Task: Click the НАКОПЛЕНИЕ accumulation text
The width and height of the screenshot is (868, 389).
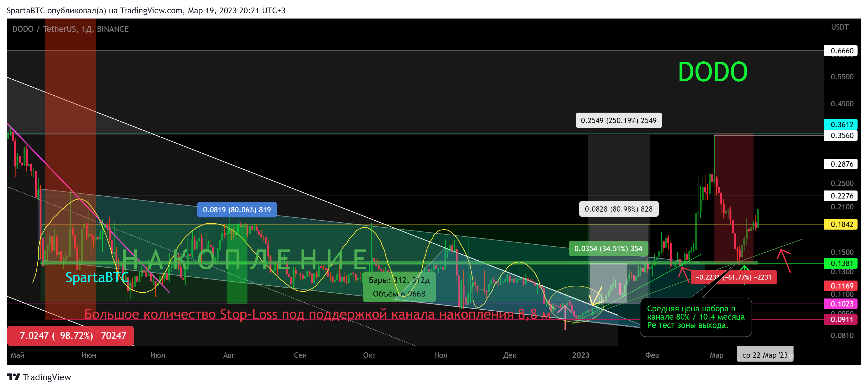Action: click(x=245, y=260)
